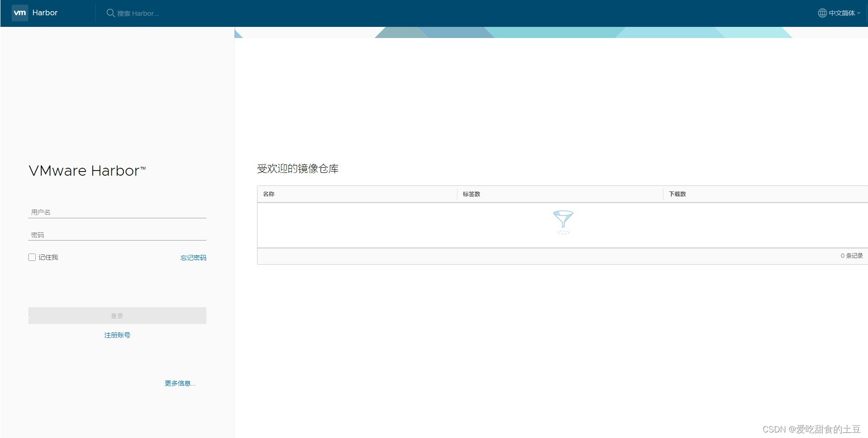Image resolution: width=868 pixels, height=438 pixels.
Task: Click the VMware Harbor login title
Action: [87, 171]
